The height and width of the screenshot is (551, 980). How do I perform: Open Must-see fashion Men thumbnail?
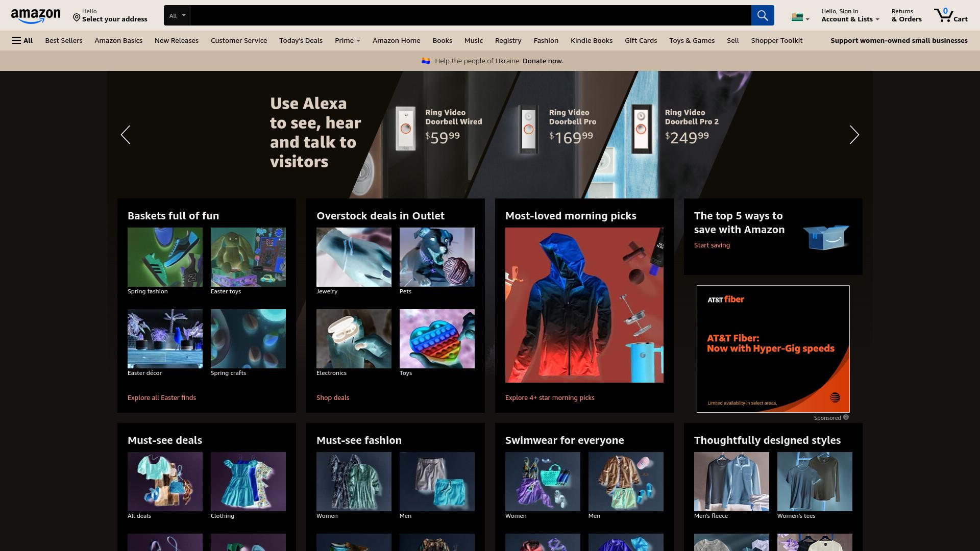[437, 482]
